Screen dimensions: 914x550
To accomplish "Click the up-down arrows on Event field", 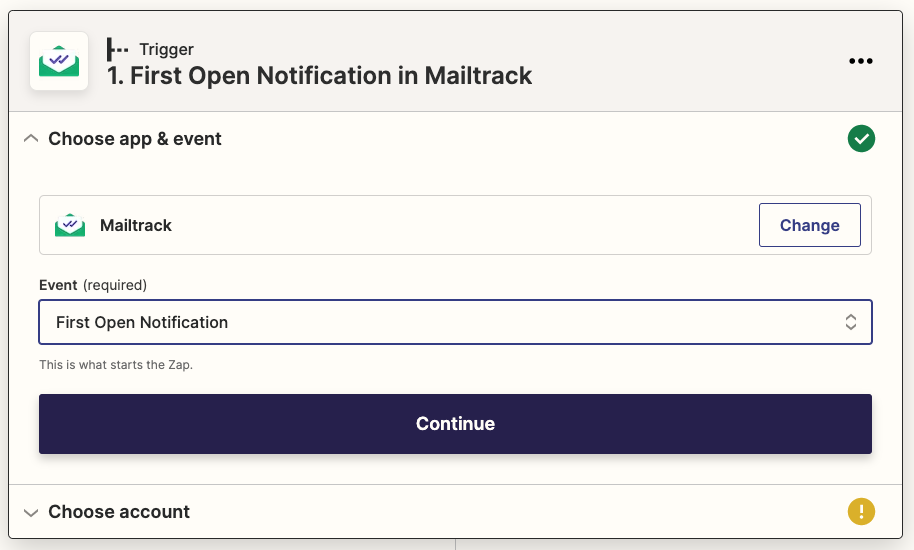I will click(850, 322).
